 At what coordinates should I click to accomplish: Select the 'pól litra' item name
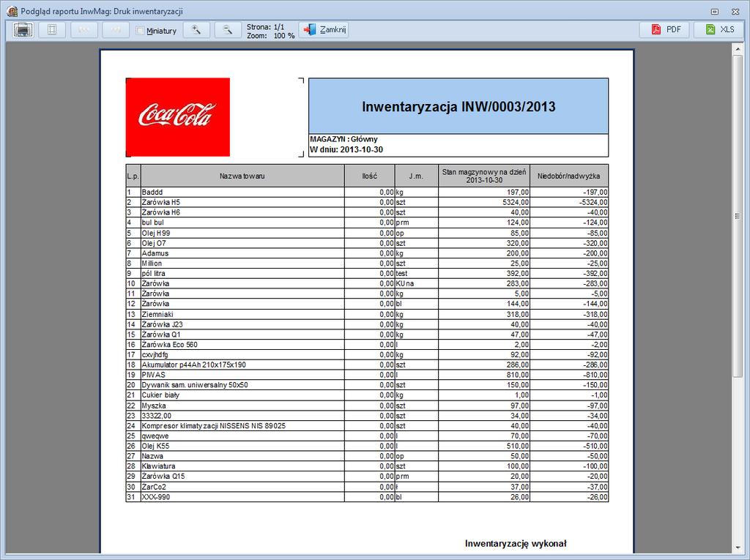coord(153,274)
